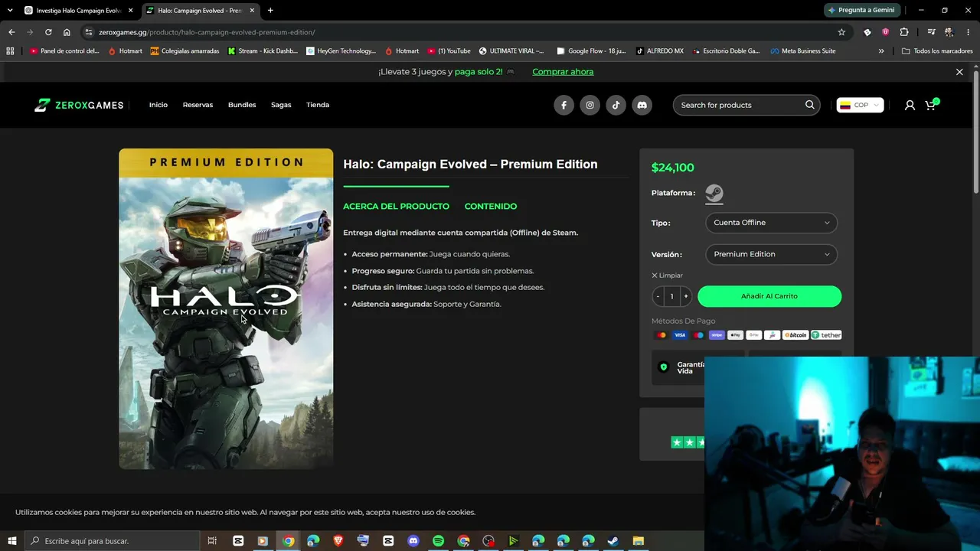980x551 pixels.
Task: Open the Hotmart bookmark next to Panel de control
Action: (125, 51)
